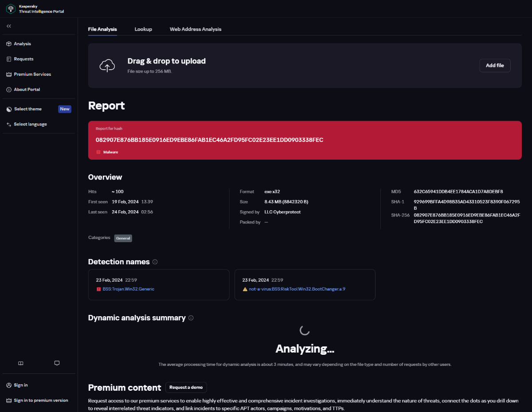
Task: Open the Select language option
Action: pyautogui.click(x=30, y=124)
